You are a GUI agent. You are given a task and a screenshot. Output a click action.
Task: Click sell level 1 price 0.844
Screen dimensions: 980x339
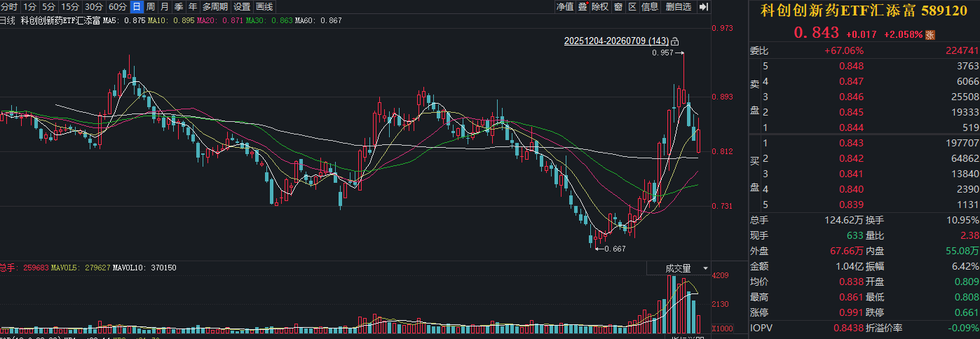pos(851,127)
